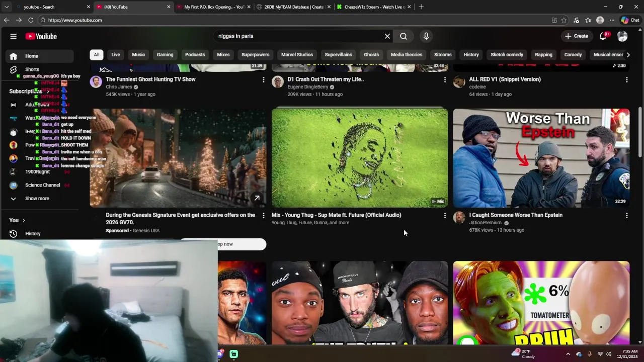Open the notifications bell
The image size is (644, 362).
(x=603, y=36)
